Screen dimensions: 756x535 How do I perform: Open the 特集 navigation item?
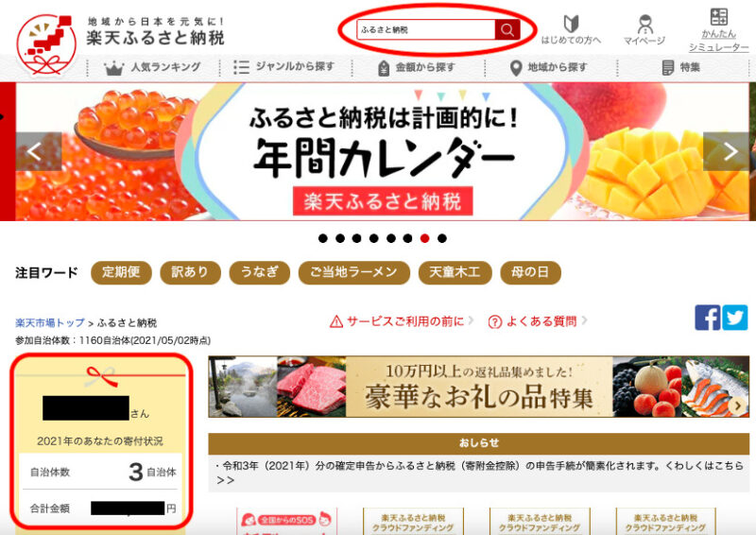pyautogui.click(x=680, y=67)
